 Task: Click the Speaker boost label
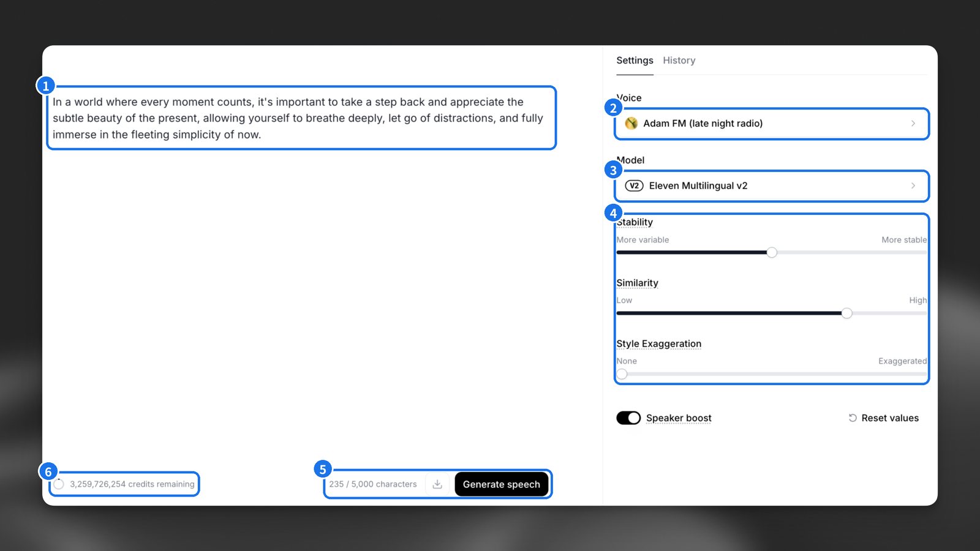[679, 418]
